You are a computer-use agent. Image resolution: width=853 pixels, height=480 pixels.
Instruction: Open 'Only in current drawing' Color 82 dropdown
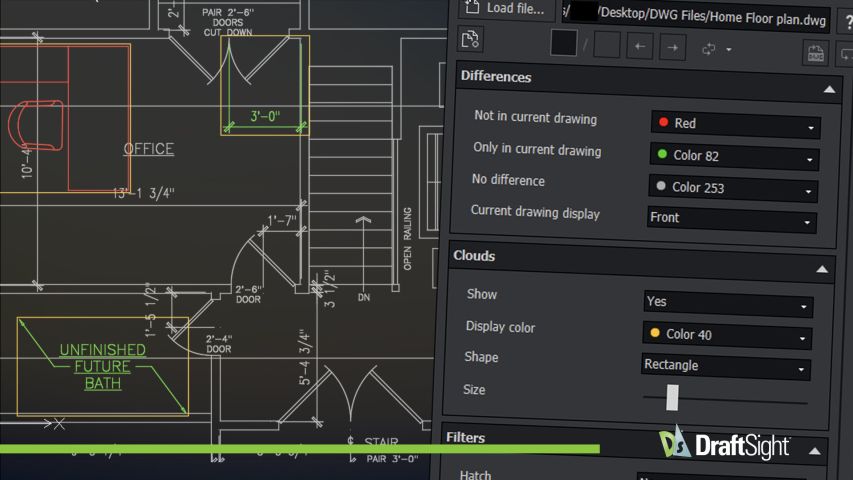click(734, 157)
